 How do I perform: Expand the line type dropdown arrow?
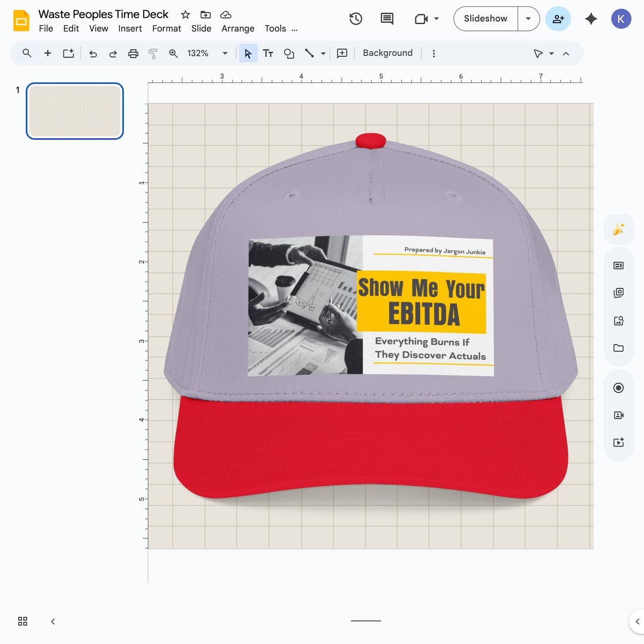coord(323,54)
